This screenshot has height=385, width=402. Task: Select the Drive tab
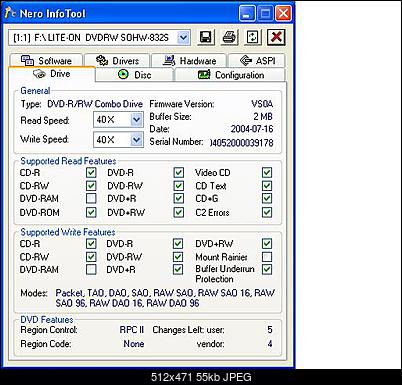click(52, 74)
